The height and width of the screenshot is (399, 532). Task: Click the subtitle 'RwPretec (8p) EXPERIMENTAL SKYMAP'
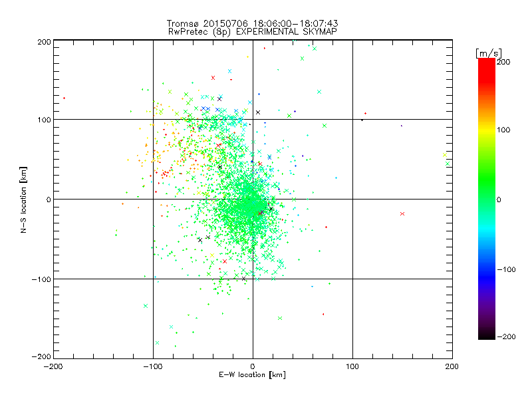pyautogui.click(x=253, y=32)
